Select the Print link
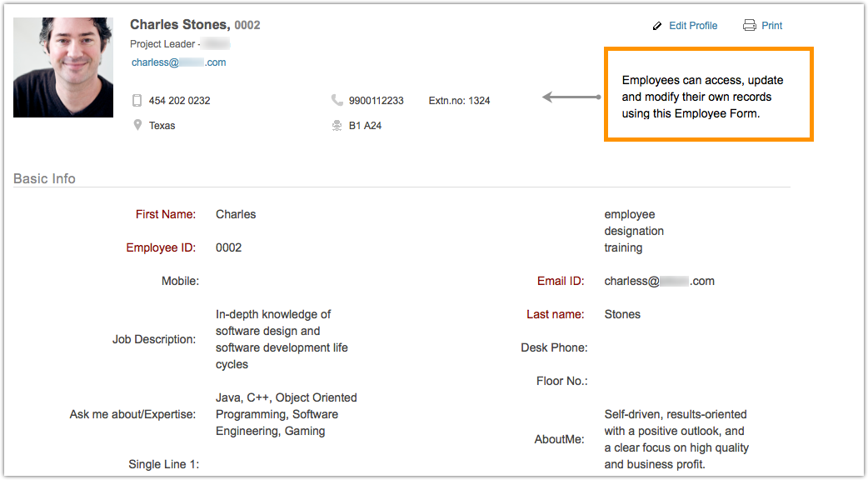The width and height of the screenshot is (868, 480). [x=772, y=26]
